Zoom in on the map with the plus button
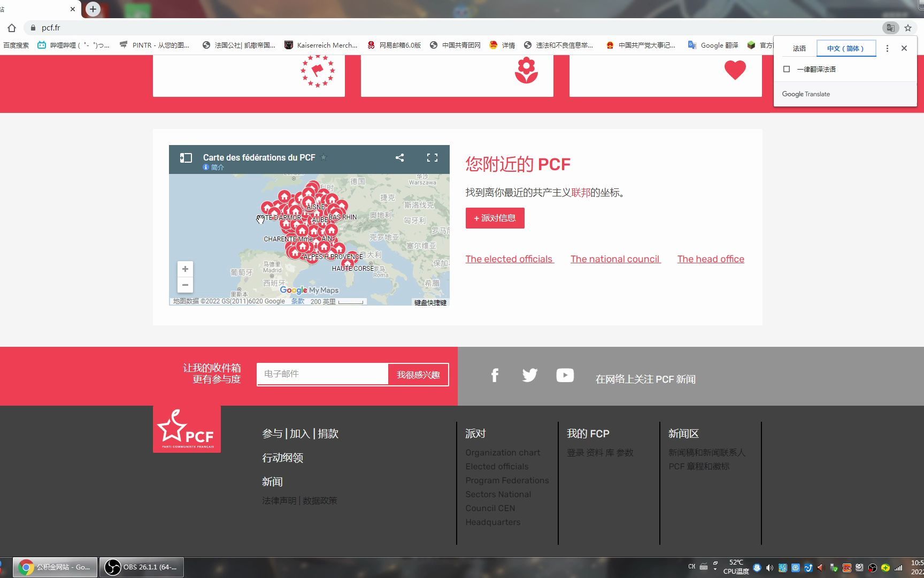This screenshot has height=578, width=924. [185, 269]
